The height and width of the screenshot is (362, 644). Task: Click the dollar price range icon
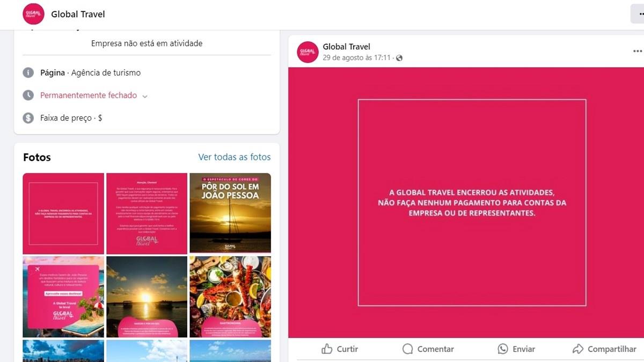point(28,117)
